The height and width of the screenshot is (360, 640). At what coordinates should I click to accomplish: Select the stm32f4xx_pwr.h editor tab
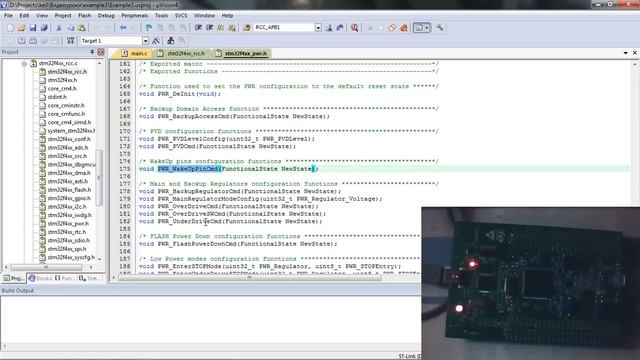242,53
